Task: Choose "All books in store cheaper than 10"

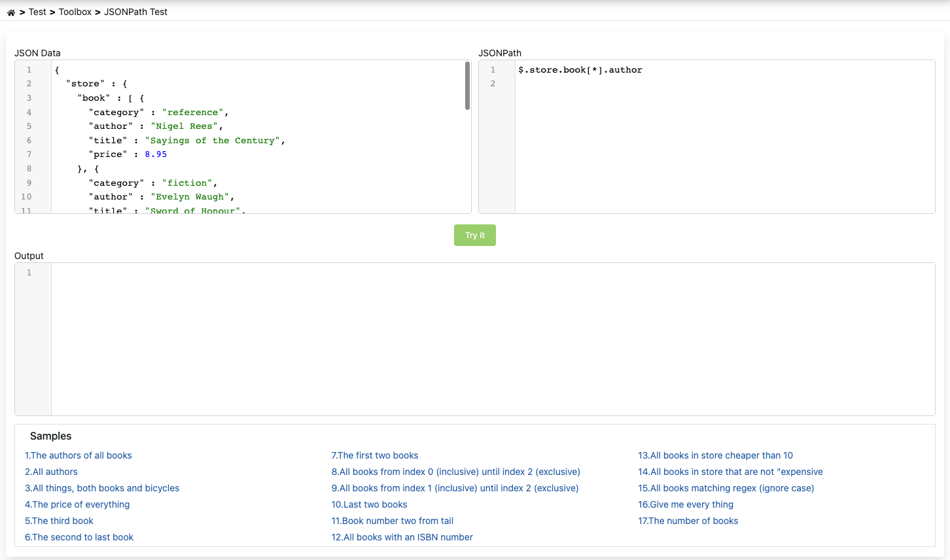Action: 715,455
